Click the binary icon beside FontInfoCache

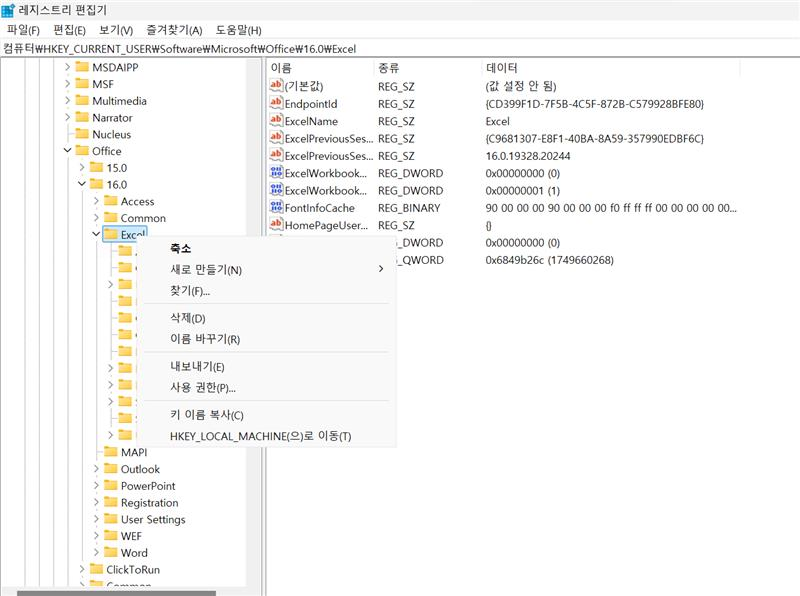[276, 207]
